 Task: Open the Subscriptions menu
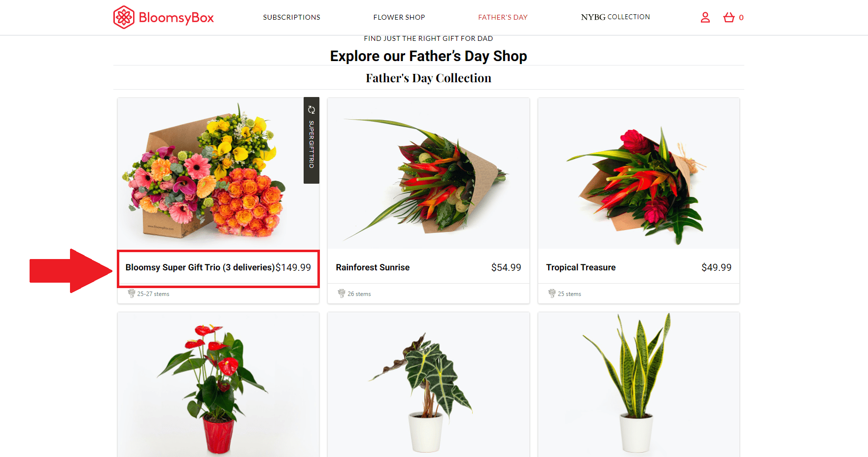tap(292, 17)
